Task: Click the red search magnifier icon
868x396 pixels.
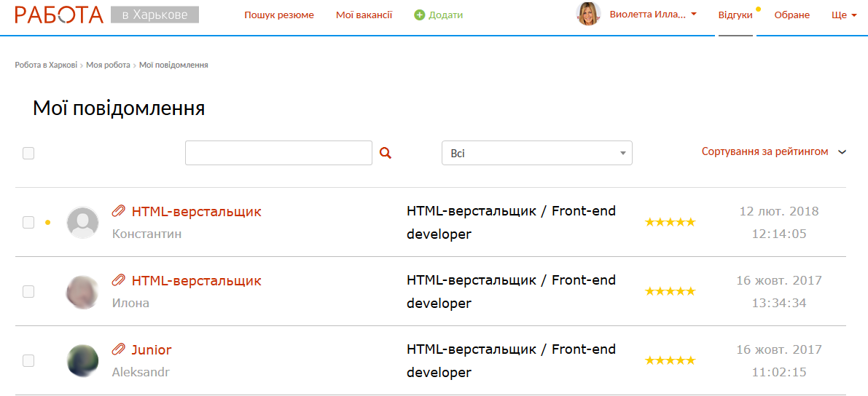Action: 386,153
